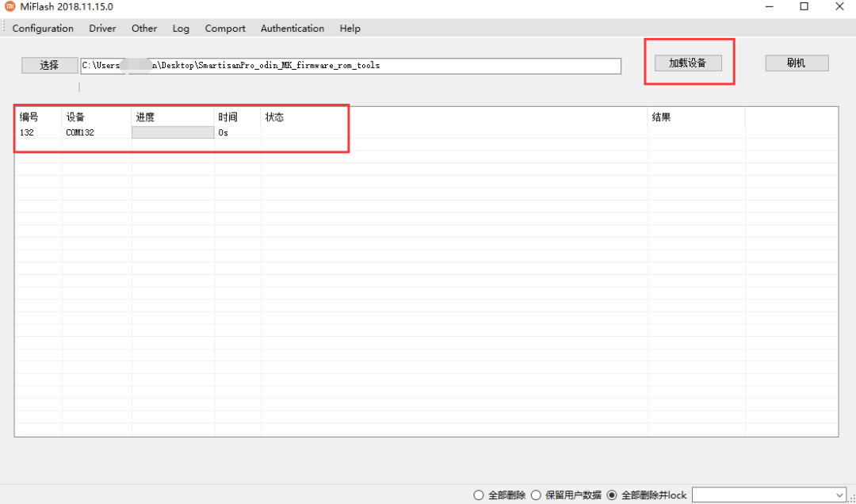Open the Help menu
The image size is (856, 504).
350,29
